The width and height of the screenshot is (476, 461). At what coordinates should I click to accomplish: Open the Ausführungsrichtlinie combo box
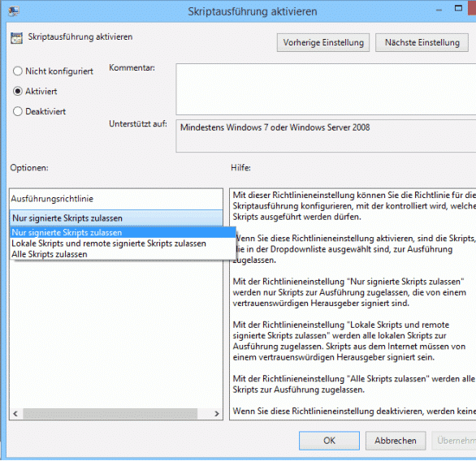point(116,218)
